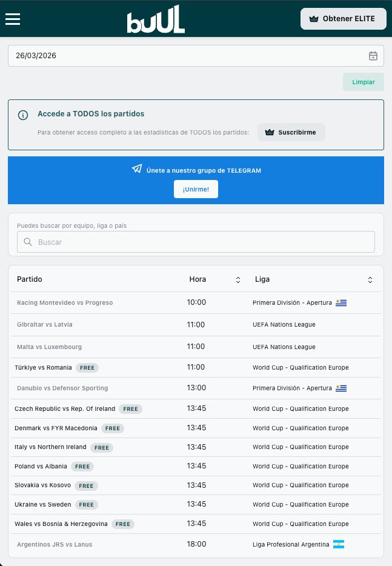Sort by Liga column arrows
The image size is (392, 566).
[370, 280]
